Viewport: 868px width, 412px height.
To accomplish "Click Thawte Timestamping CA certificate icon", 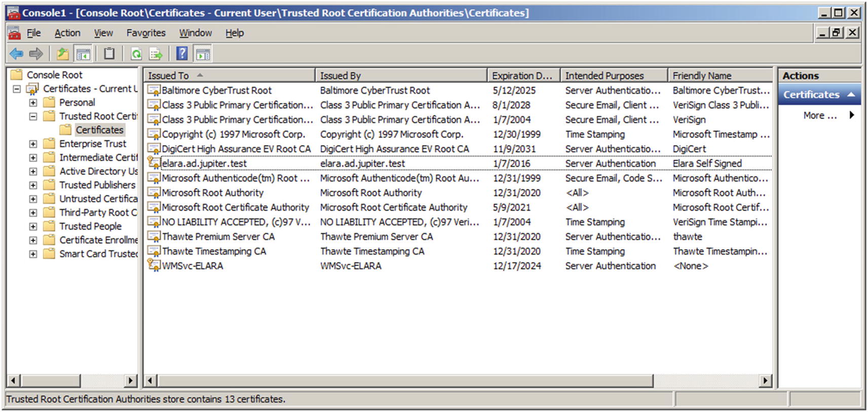I will point(154,251).
